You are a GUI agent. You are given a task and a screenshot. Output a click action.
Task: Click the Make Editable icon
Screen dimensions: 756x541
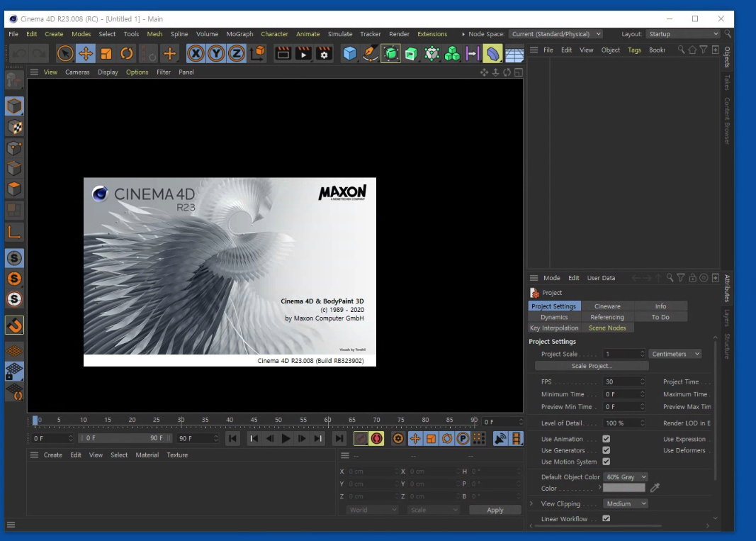click(x=14, y=81)
